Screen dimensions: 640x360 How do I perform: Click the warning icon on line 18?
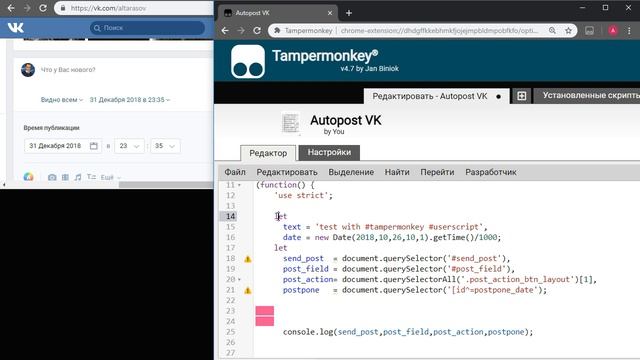248,259
